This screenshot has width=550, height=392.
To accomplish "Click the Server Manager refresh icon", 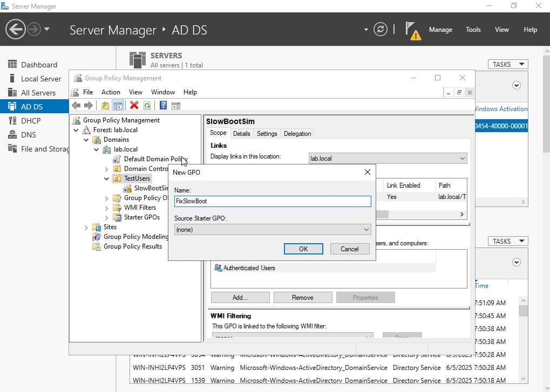I will tap(381, 30).
